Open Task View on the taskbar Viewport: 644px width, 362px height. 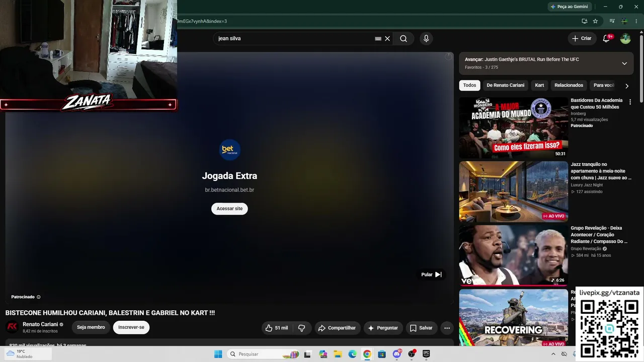[x=307, y=354]
